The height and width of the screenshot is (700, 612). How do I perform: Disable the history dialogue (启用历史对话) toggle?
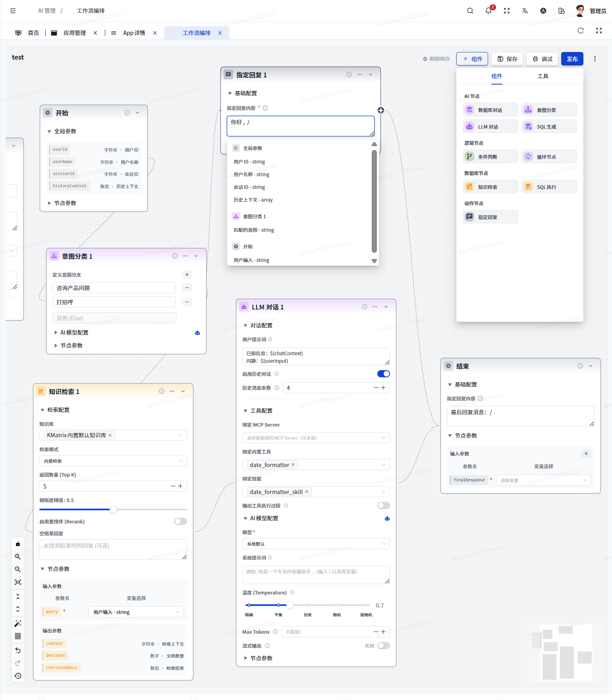383,374
